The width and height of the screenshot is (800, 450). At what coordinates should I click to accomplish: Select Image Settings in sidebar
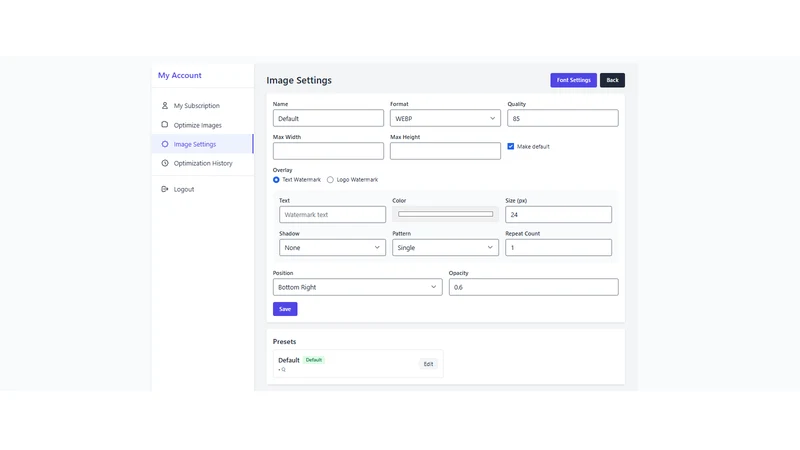(203, 144)
